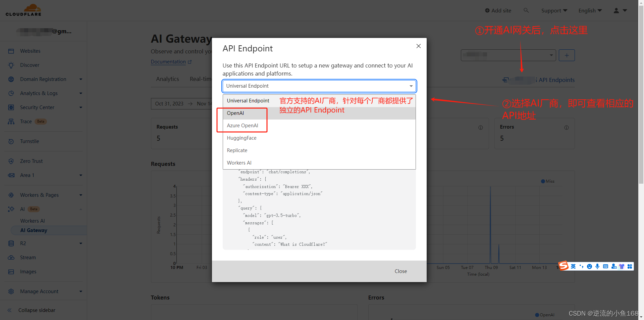Image resolution: width=644 pixels, height=320 pixels.
Task: Expand Area 1 submenu
Action: click(x=81, y=175)
